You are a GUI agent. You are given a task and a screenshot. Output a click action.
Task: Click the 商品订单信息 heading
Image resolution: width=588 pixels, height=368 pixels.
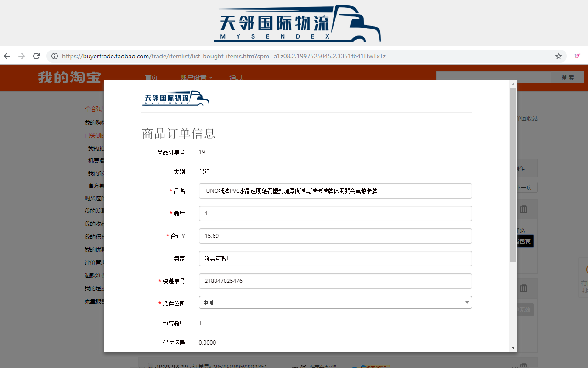click(x=179, y=134)
